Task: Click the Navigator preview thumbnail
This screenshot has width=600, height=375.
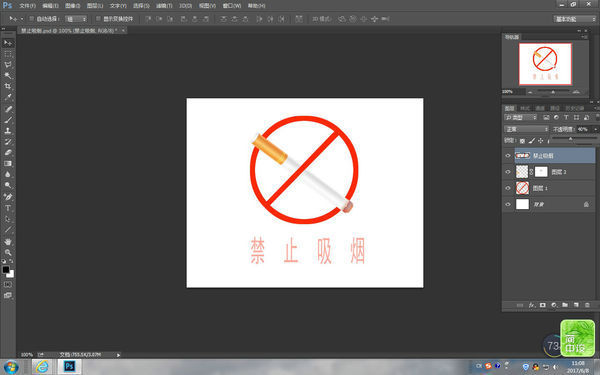Action: coord(545,64)
